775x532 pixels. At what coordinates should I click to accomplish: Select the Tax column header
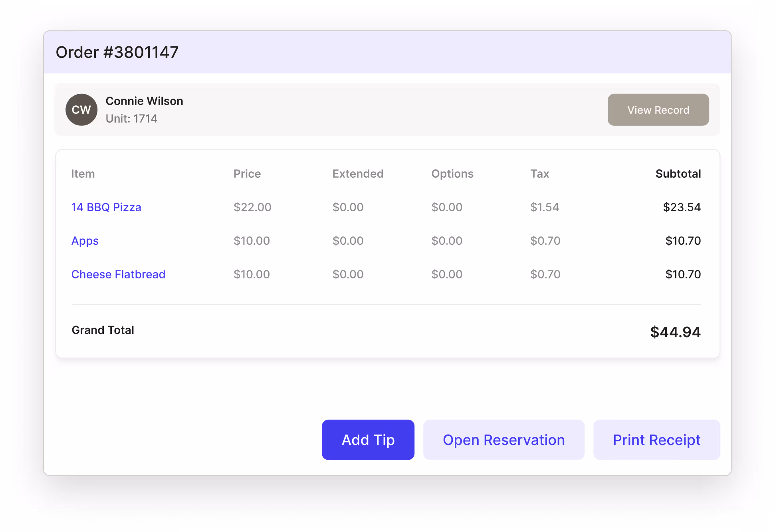(x=539, y=173)
